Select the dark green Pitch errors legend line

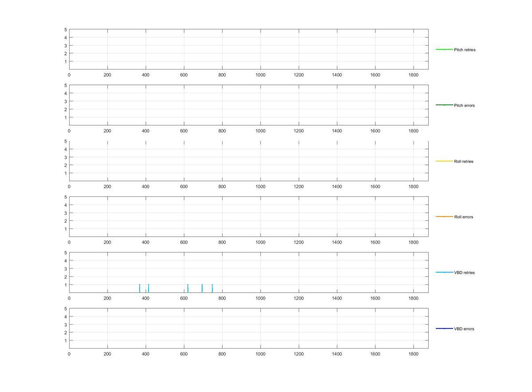(x=444, y=105)
